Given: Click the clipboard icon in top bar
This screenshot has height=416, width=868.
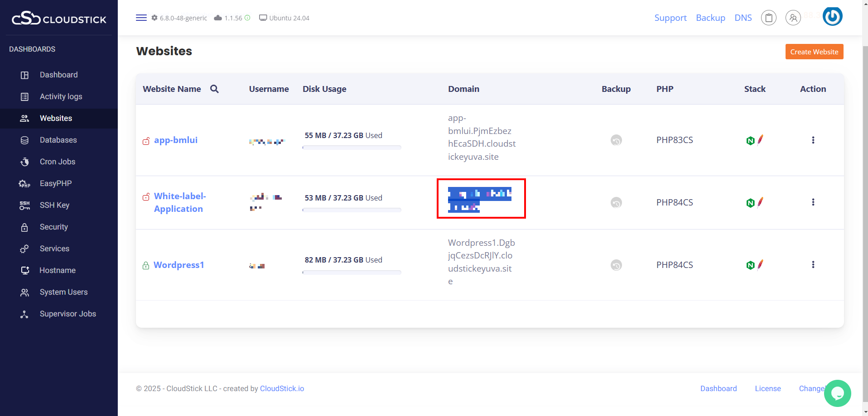Looking at the screenshot, I should coord(768,18).
